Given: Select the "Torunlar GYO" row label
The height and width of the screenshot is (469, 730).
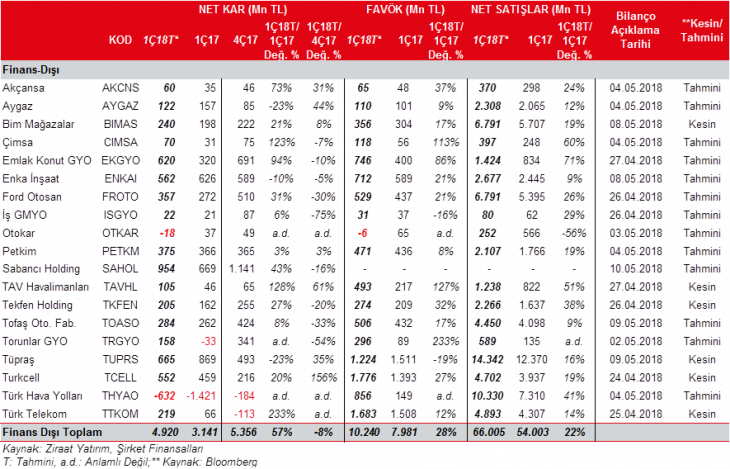Looking at the screenshot, I should pos(35,341).
